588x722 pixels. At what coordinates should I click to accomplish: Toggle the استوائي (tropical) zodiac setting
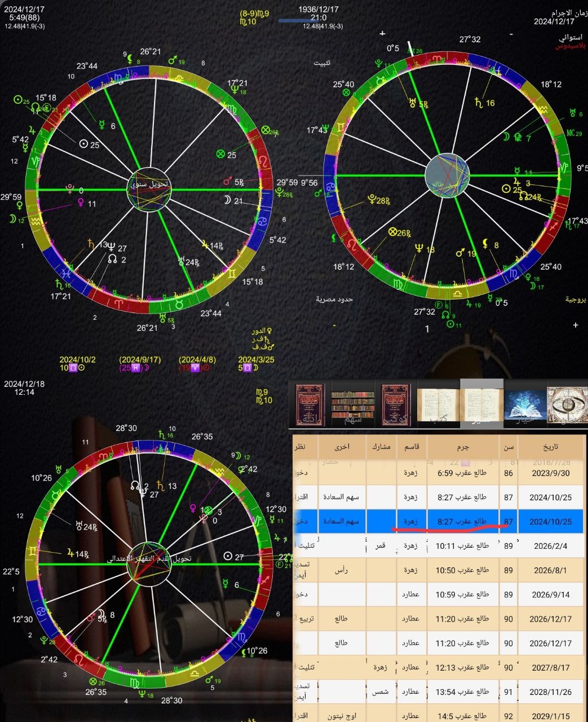click(571, 38)
